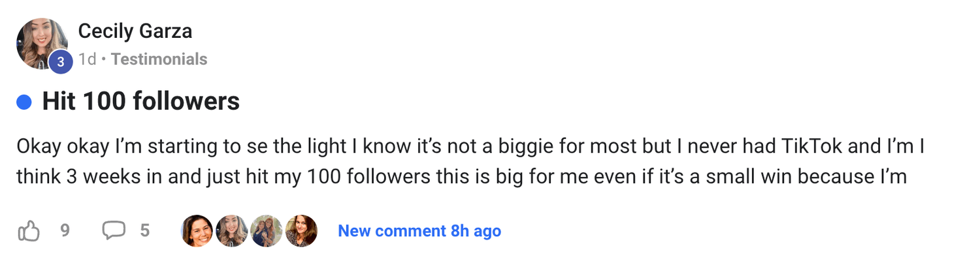Like the post with thumbs-up icon
The image size is (980, 265).
29,231
